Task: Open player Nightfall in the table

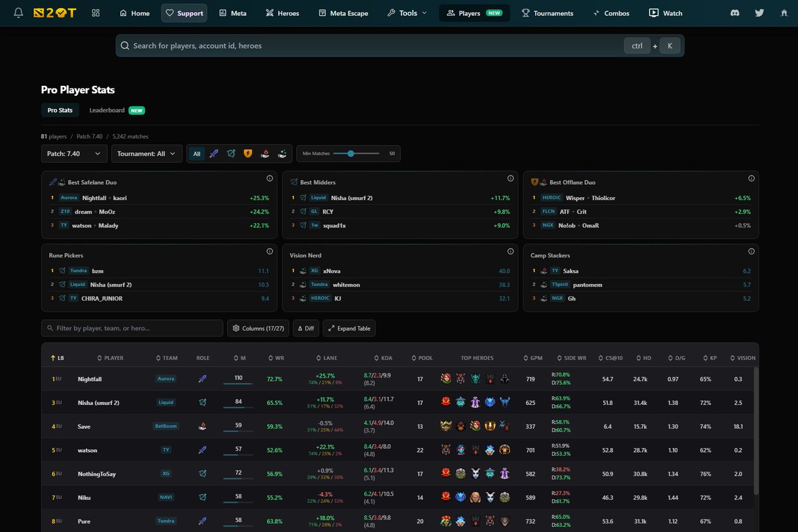Action: [90, 379]
